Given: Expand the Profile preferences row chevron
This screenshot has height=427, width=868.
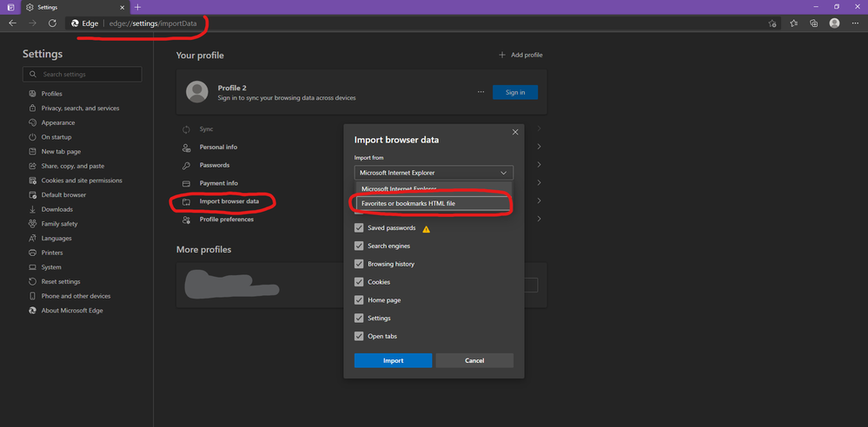Looking at the screenshot, I should [x=539, y=219].
